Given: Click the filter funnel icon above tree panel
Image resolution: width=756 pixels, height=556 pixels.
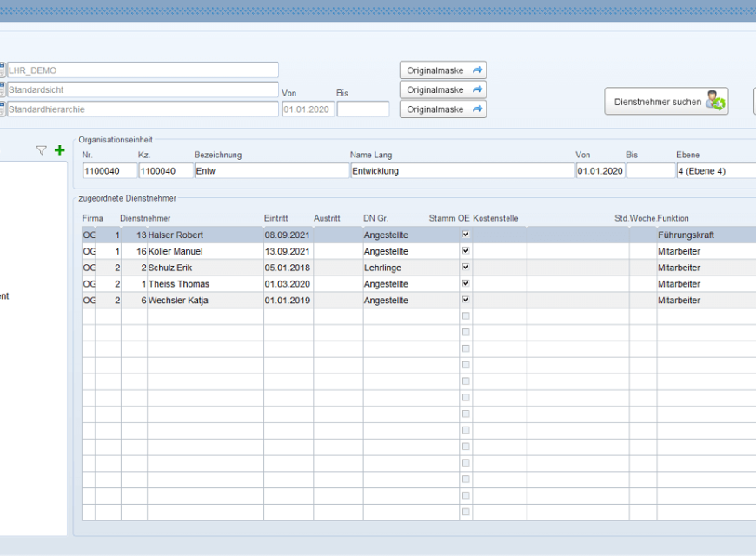Looking at the screenshot, I should [x=41, y=150].
